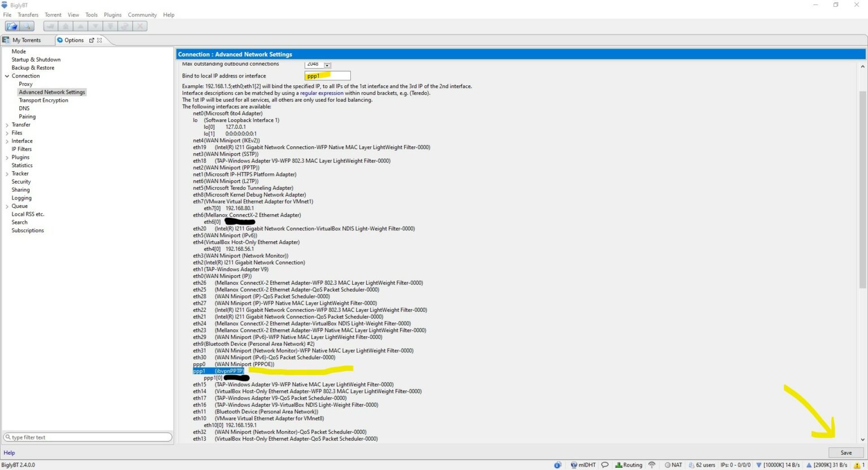Select Backup & Restore option
Screen dimensions: 868x470
pos(33,68)
